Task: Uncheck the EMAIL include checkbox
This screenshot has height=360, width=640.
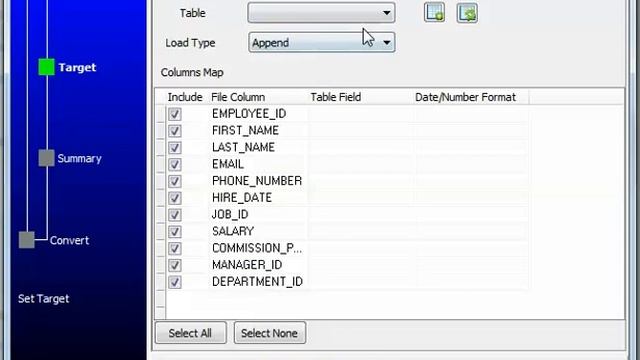Action: click(175, 164)
